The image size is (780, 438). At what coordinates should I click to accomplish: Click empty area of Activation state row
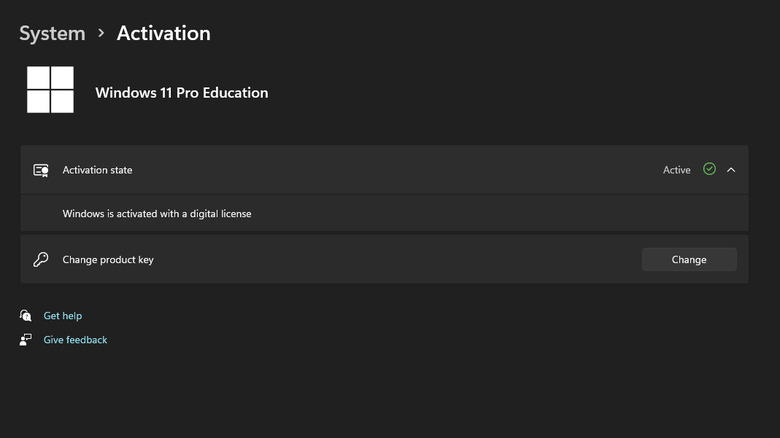click(400, 170)
